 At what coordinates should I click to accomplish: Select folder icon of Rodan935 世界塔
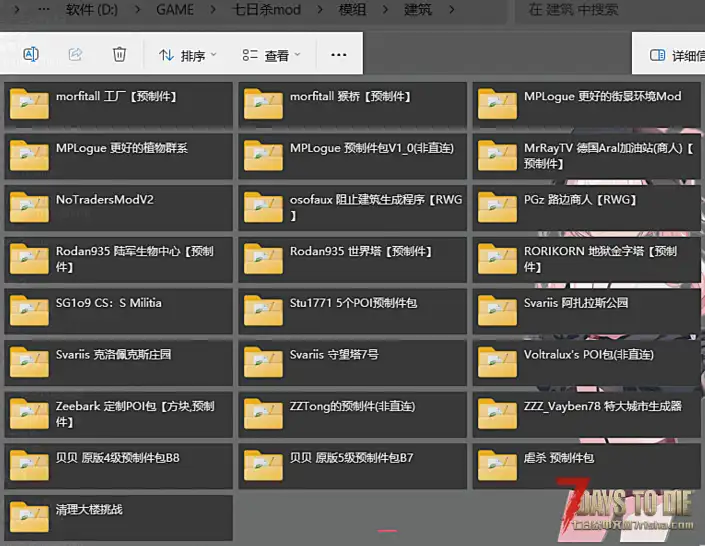263,259
